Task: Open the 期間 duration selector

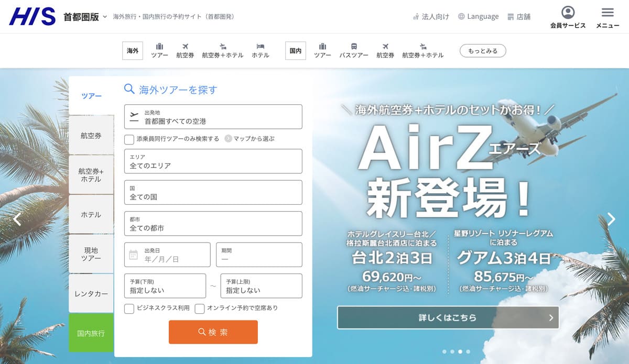Action: pos(259,255)
